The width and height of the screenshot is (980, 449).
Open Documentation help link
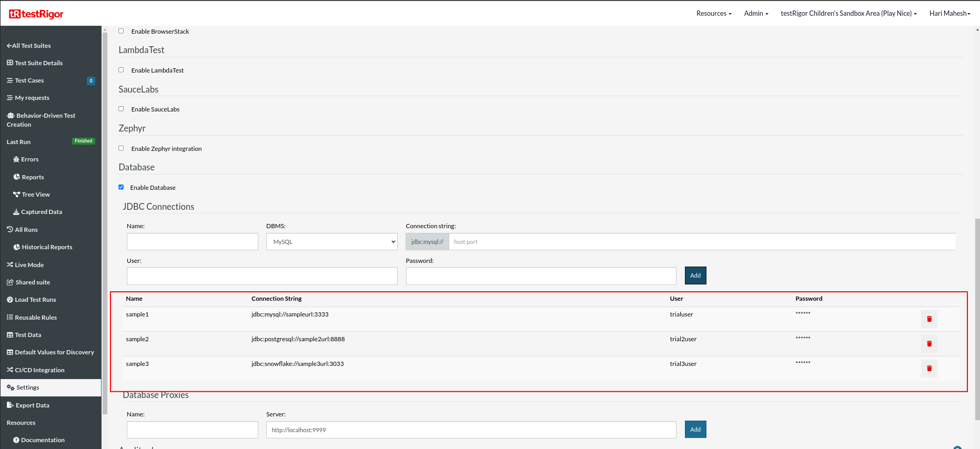[x=39, y=440]
